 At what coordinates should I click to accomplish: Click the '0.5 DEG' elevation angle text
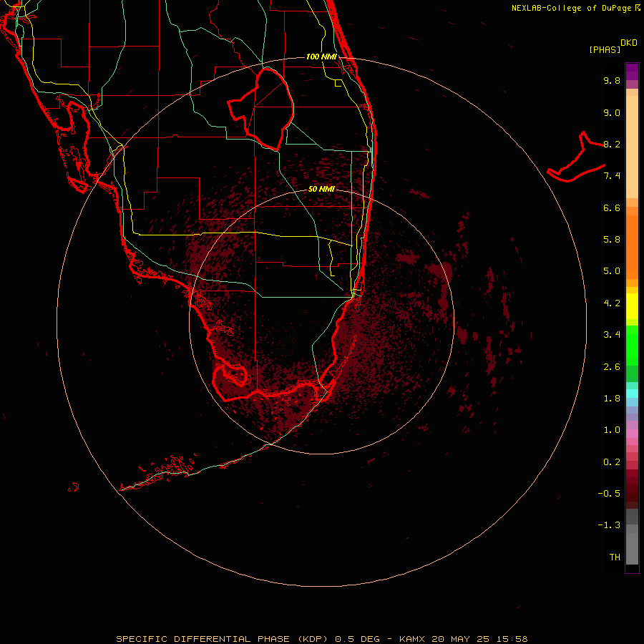(x=357, y=639)
